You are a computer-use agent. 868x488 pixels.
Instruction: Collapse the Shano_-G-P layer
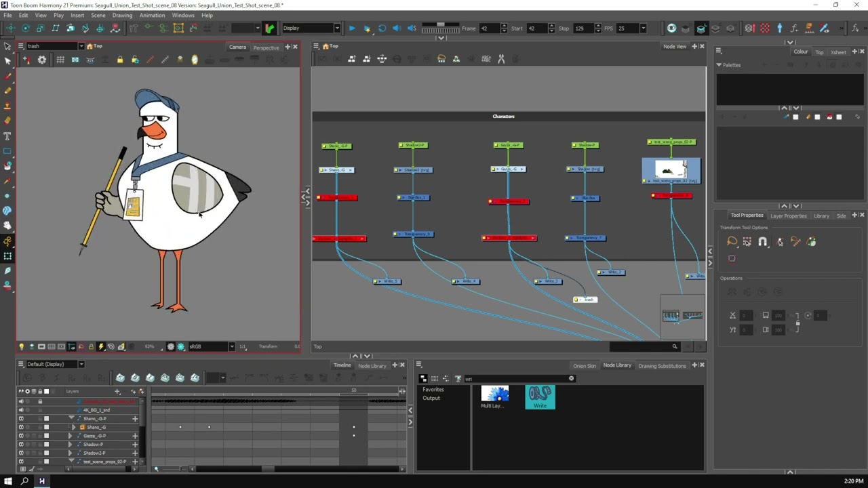point(71,419)
